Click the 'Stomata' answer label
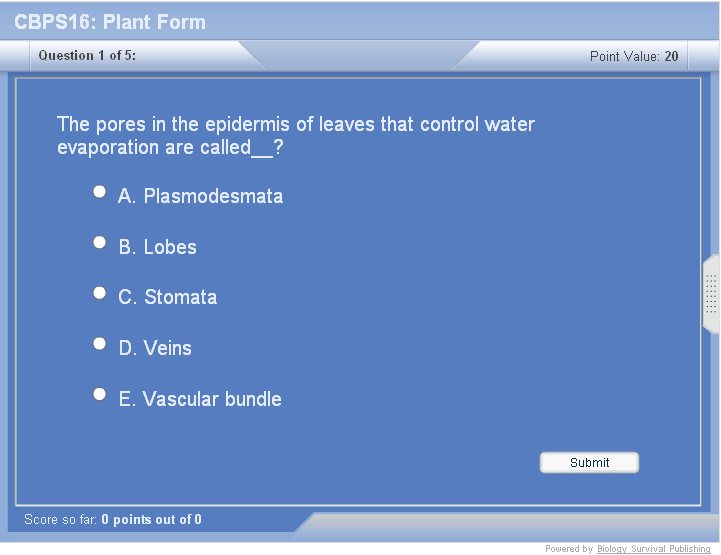The height and width of the screenshot is (555, 721). pyautogui.click(x=180, y=297)
